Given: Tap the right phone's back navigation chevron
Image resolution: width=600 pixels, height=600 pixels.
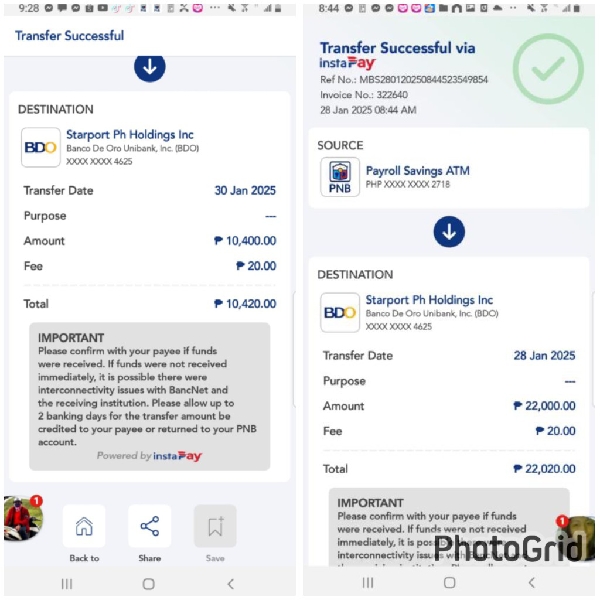Looking at the screenshot, I should pos(531,583).
